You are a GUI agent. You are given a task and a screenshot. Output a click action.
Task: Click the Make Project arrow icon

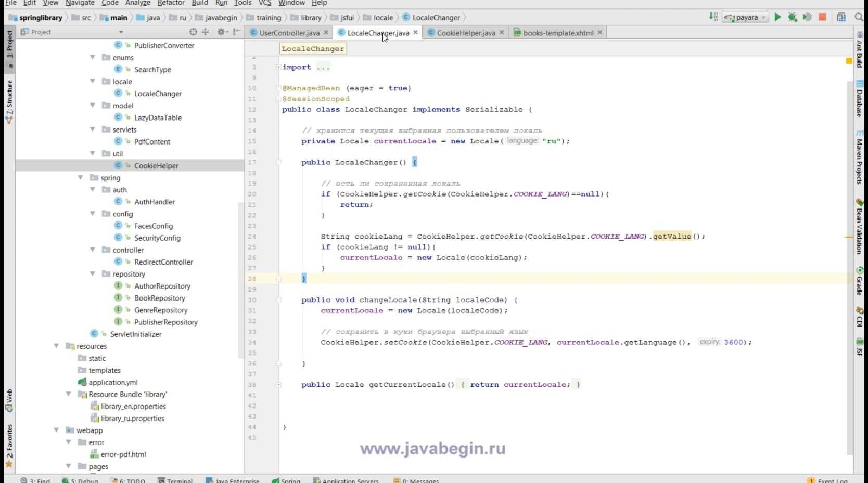pyautogui.click(x=713, y=17)
